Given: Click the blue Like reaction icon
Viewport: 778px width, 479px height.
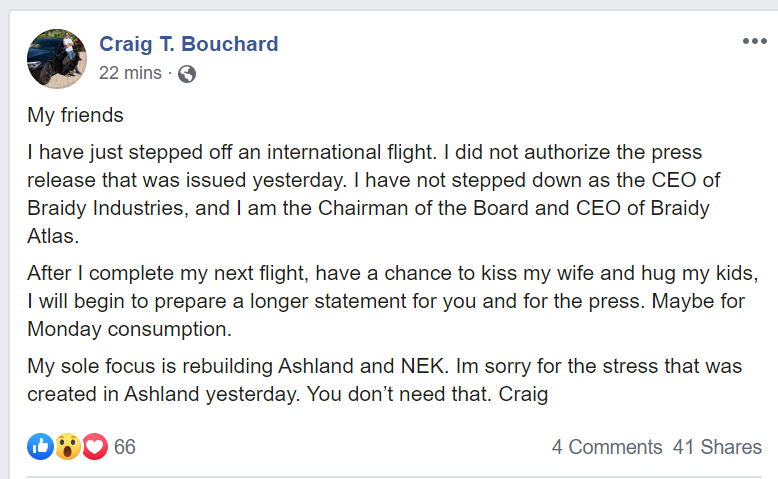Looking at the screenshot, I should [x=40, y=447].
